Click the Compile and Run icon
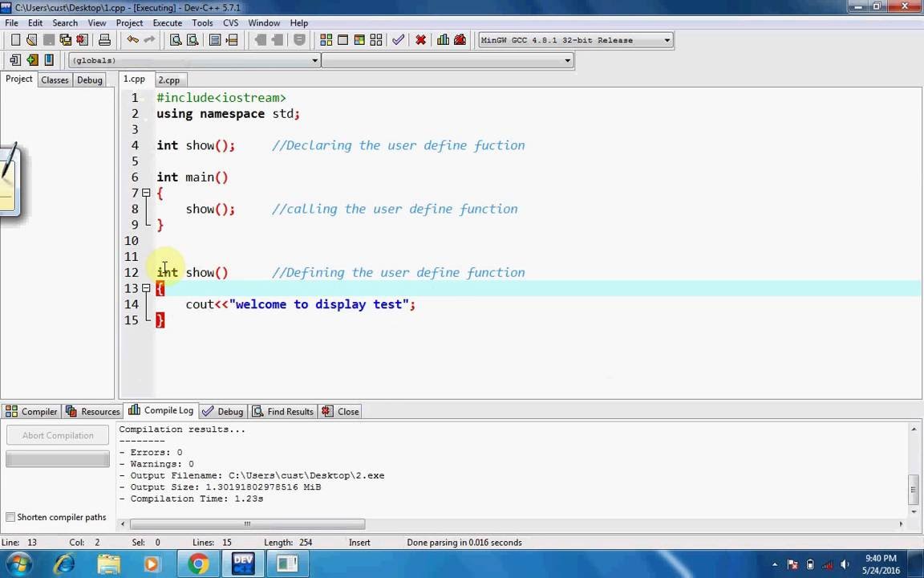The height and width of the screenshot is (578, 924). point(359,40)
